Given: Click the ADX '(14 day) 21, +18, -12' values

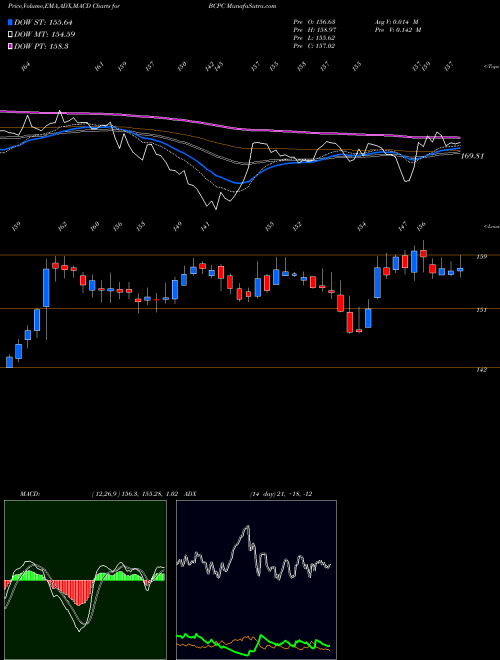Looking at the screenshot, I should point(280,493).
